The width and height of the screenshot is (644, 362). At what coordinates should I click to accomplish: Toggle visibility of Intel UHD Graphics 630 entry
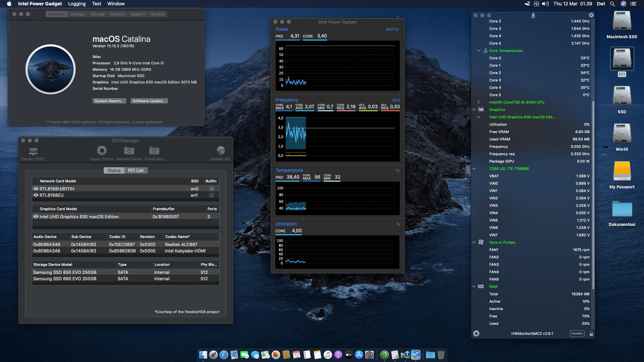(x=36, y=217)
